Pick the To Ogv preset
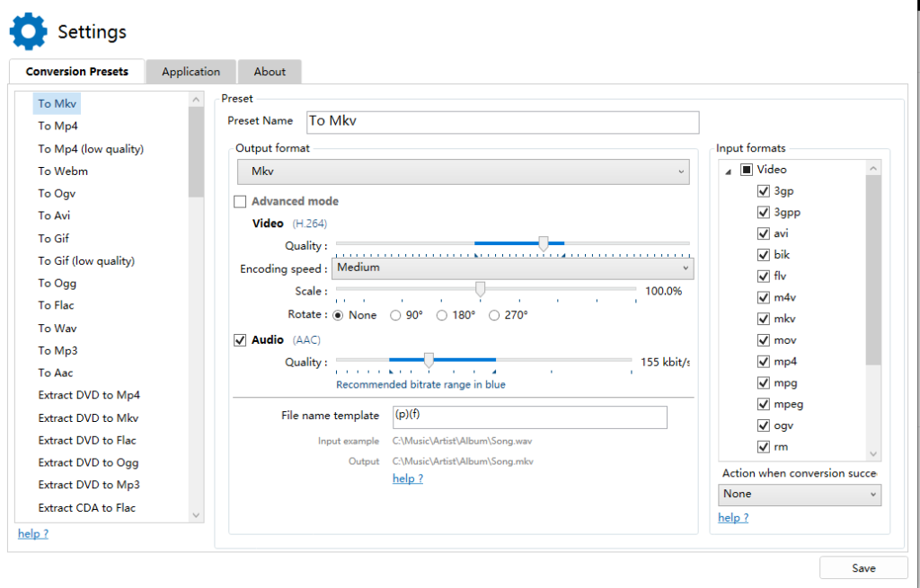Screen dimensions: 920x588 pyautogui.click(x=57, y=194)
